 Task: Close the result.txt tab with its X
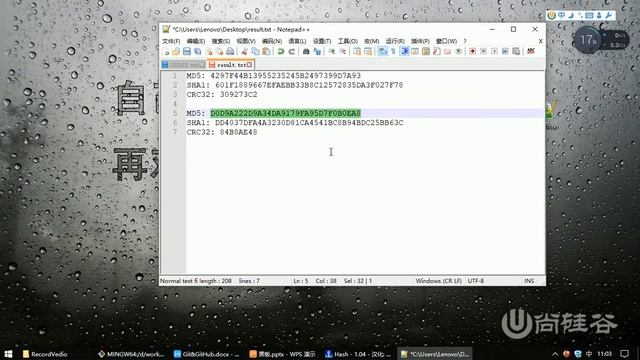[249, 64]
